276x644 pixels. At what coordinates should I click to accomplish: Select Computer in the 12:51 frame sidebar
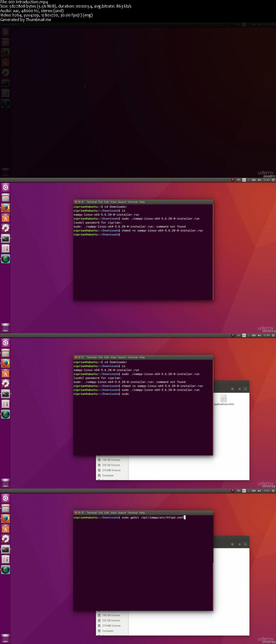pyautogui.click(x=108, y=631)
